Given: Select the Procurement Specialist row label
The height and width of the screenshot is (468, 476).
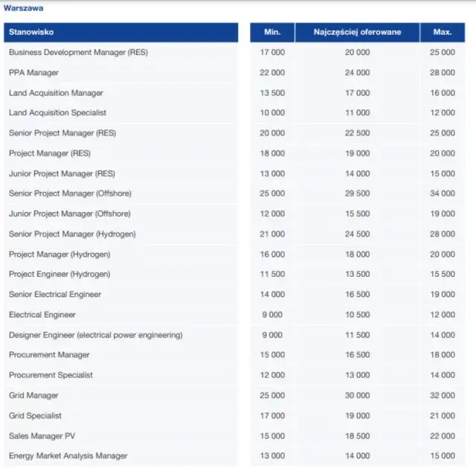Looking at the screenshot, I should (50, 375).
